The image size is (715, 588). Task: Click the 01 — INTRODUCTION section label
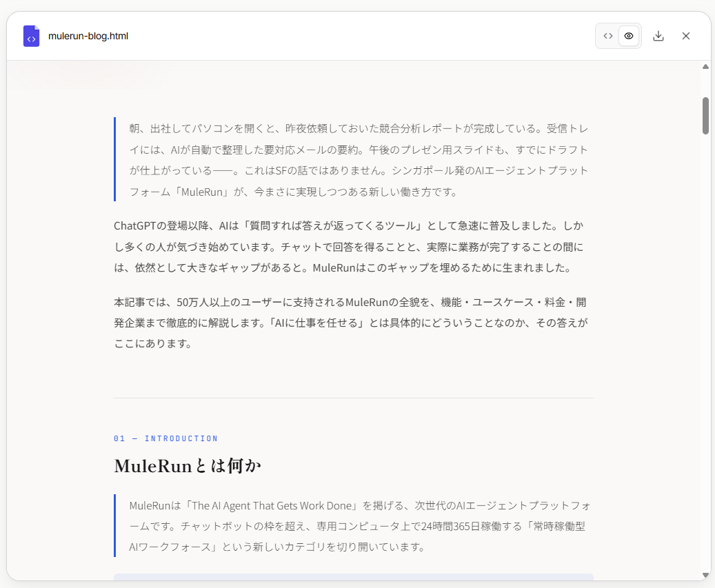166,438
